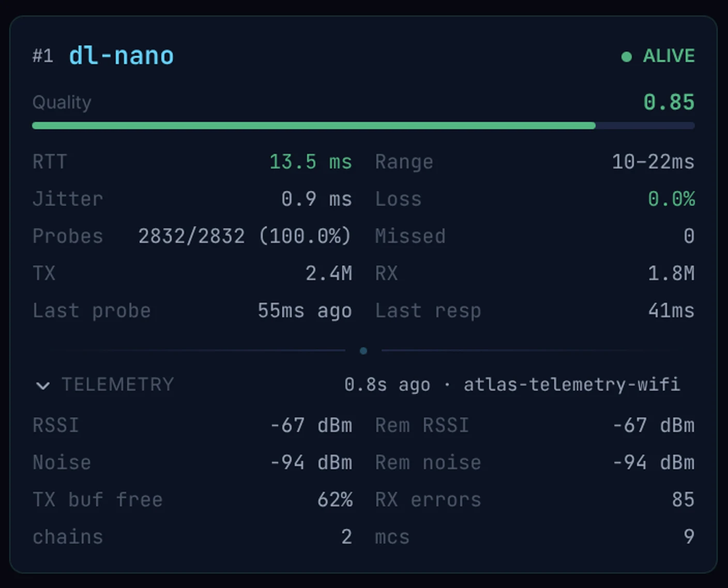The height and width of the screenshot is (588, 728).
Task: Click the Rem noise -94 dBm reading
Action: coord(654,462)
